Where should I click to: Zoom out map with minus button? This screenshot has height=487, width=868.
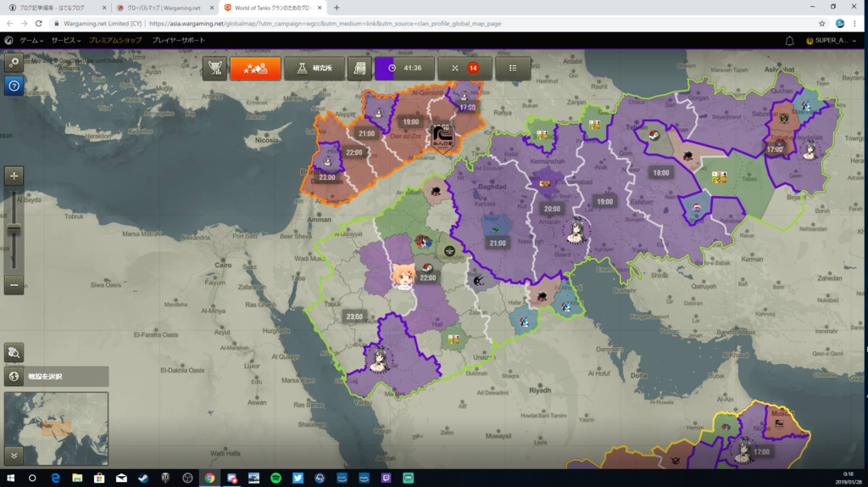click(14, 285)
